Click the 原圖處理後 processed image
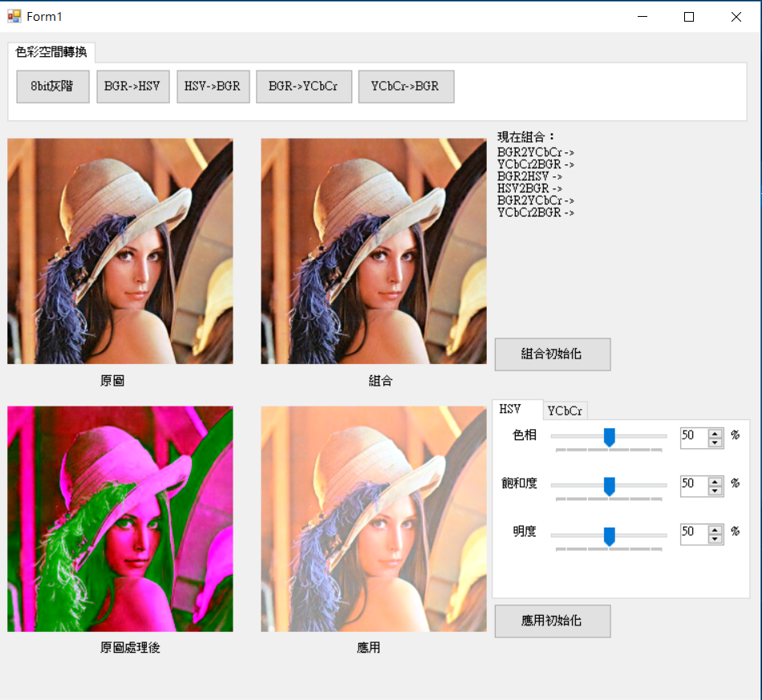762x700 pixels. point(120,519)
